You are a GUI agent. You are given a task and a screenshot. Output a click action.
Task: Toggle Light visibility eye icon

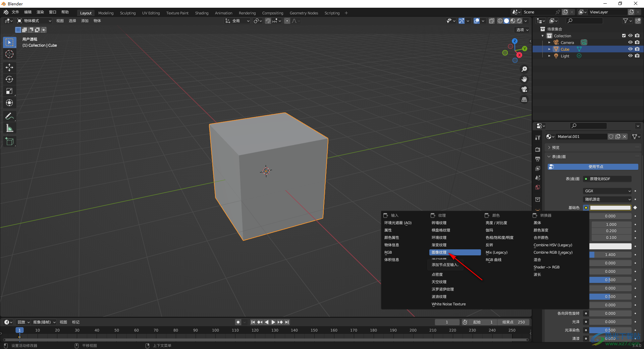[630, 56]
